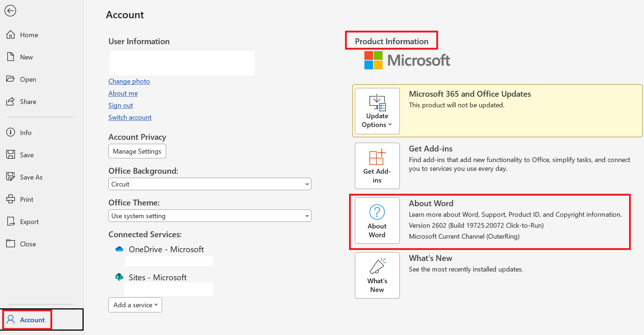Click the back arrow icon
This screenshot has height=335, width=644.
click(10, 11)
